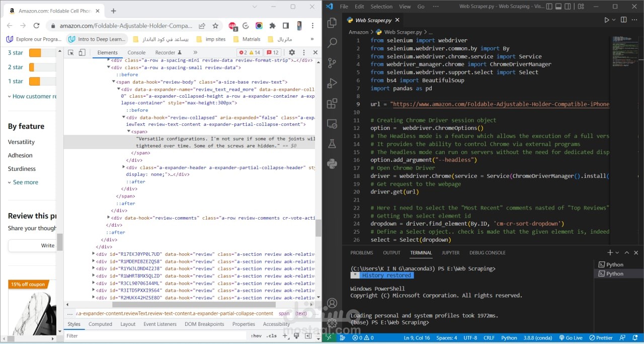Open the Extensions view in VS Code
This screenshot has height=344, width=644.
332,104
